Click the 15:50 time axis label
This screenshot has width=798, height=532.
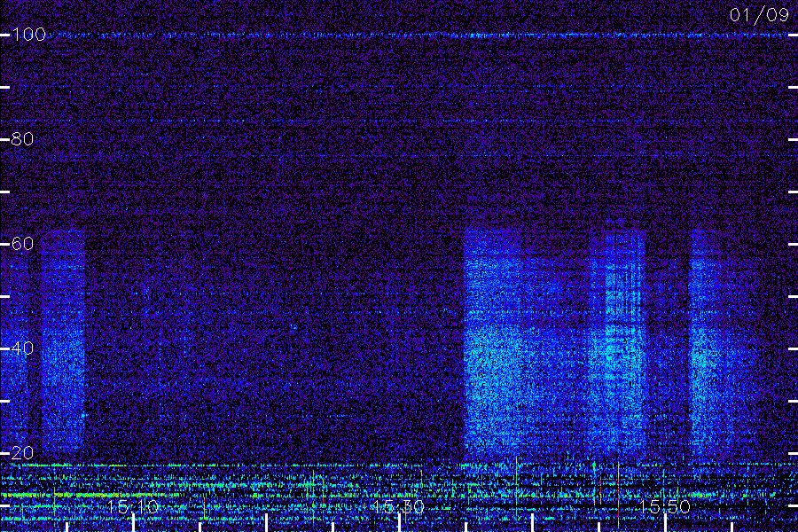pyautogui.click(x=664, y=506)
